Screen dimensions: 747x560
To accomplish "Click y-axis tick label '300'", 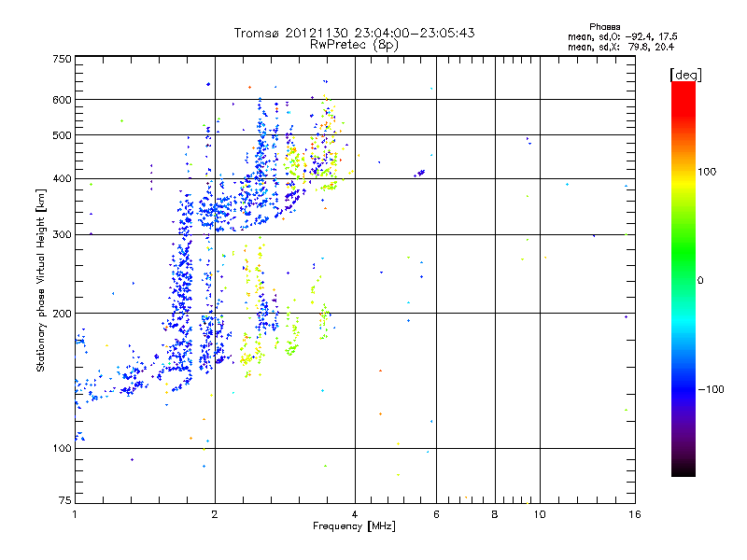I will click(x=62, y=234).
